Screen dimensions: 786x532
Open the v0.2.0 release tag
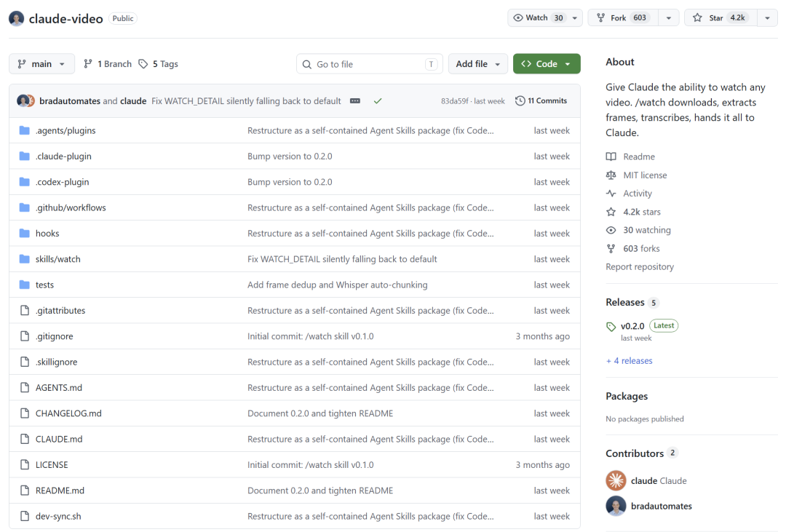(632, 326)
